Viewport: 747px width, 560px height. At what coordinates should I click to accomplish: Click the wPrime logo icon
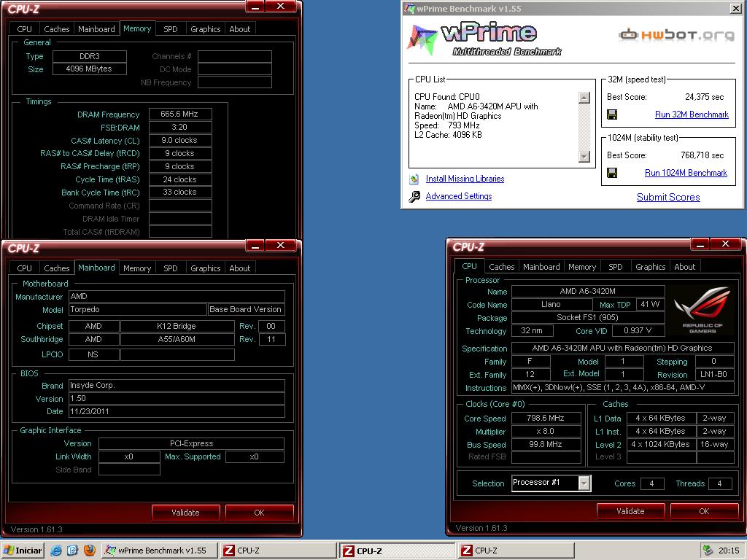[422, 39]
